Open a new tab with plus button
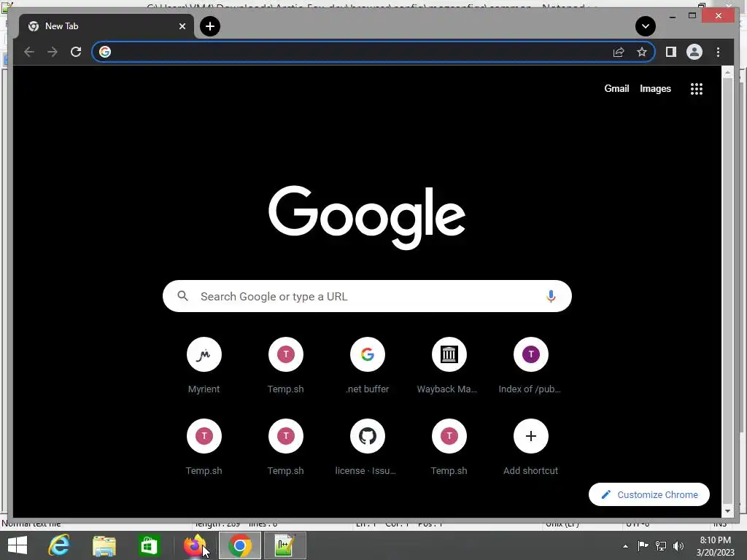This screenshot has width=747, height=560. [x=210, y=26]
